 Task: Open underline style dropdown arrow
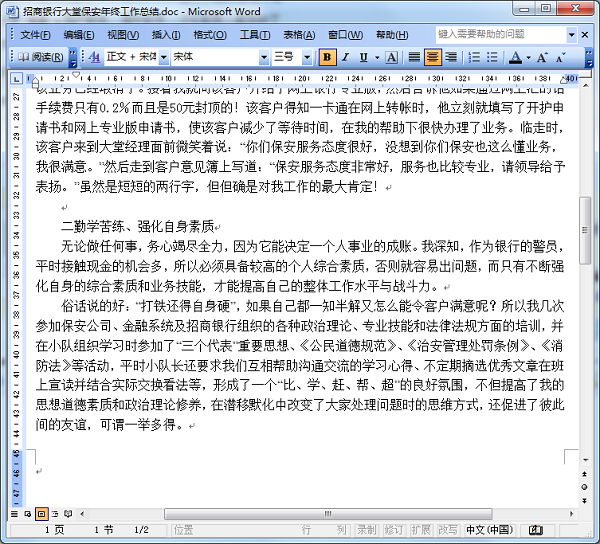(377, 57)
